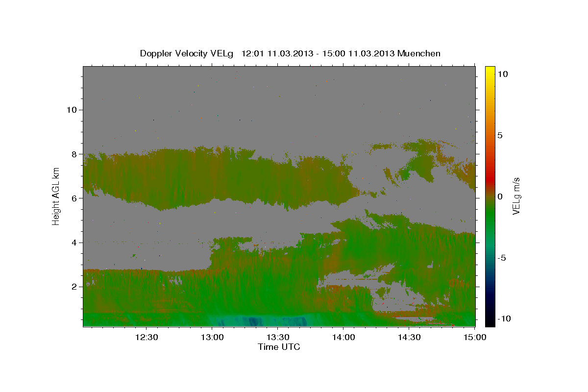Select the 'Muenchen' location text in title

coord(419,53)
